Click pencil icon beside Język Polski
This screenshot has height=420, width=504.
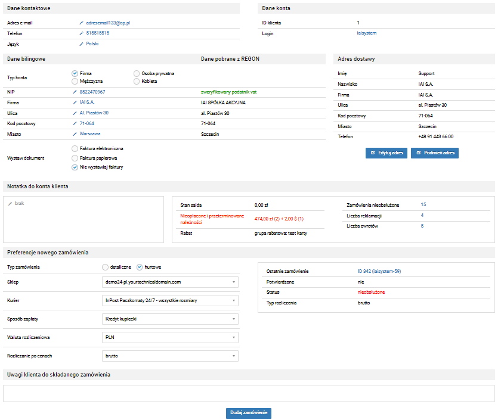[81, 44]
